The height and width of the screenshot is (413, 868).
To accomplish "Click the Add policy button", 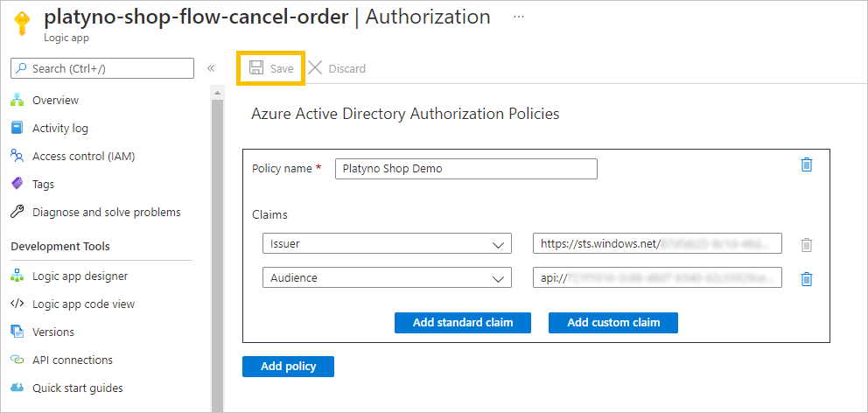I will pyautogui.click(x=289, y=367).
